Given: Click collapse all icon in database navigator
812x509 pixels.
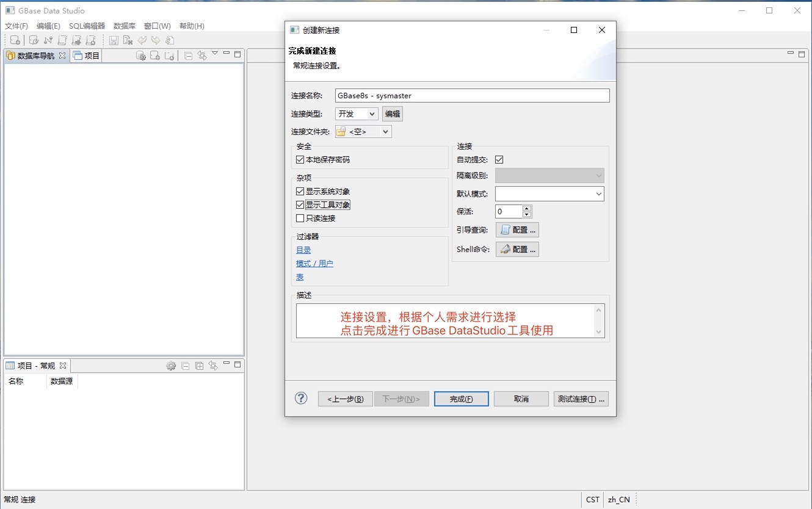Looking at the screenshot, I should pyautogui.click(x=188, y=56).
